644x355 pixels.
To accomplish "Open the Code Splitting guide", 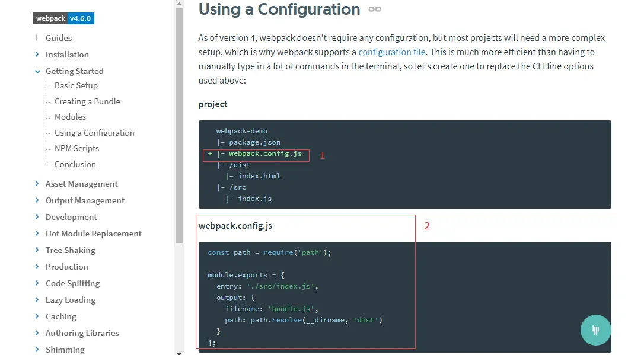I will pyautogui.click(x=73, y=284).
